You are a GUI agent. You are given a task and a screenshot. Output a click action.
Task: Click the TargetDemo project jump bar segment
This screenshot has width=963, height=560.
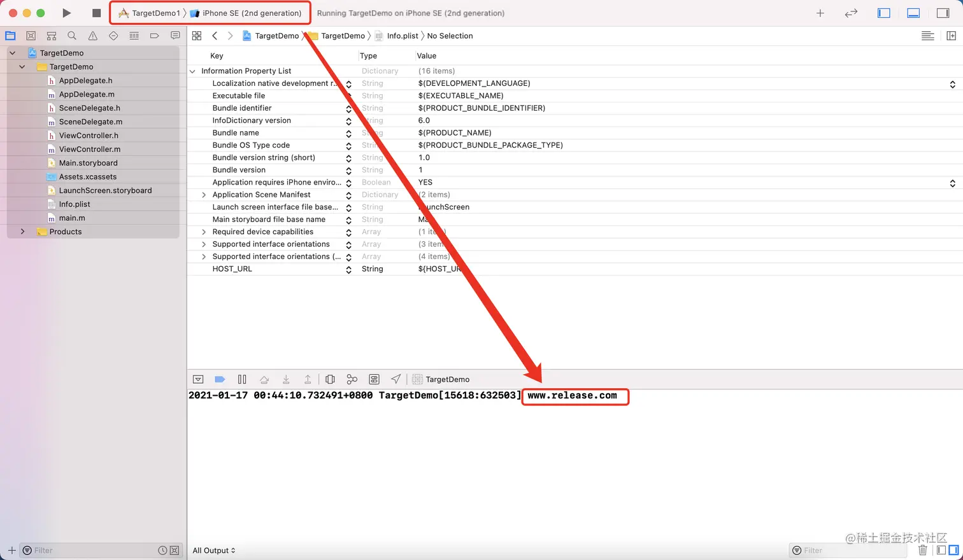[271, 36]
